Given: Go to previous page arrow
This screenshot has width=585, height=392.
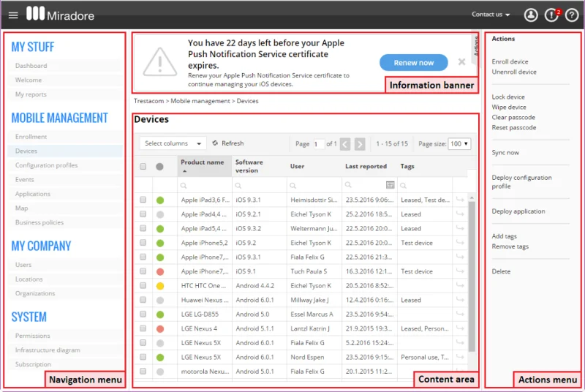Looking at the screenshot, I should [x=345, y=144].
